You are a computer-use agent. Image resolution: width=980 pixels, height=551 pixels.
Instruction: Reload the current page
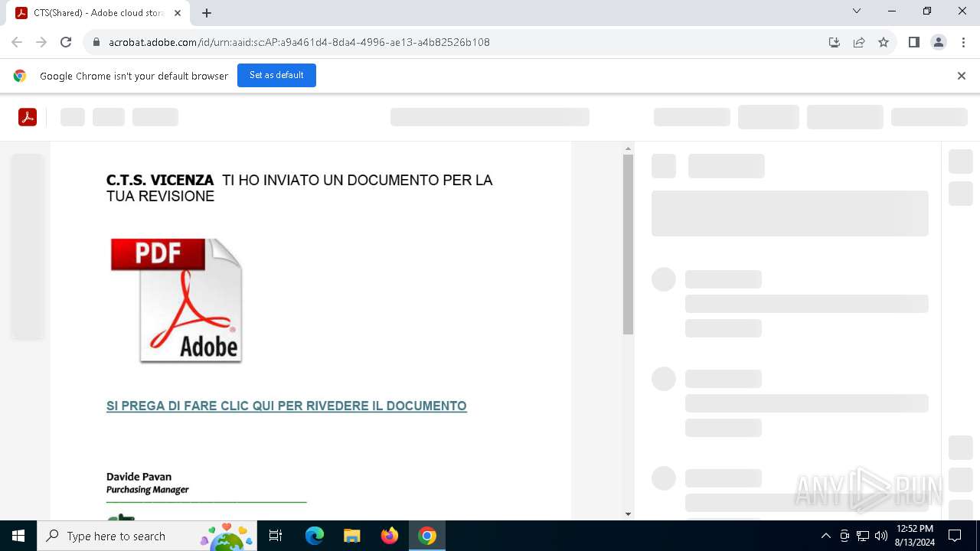click(66, 42)
